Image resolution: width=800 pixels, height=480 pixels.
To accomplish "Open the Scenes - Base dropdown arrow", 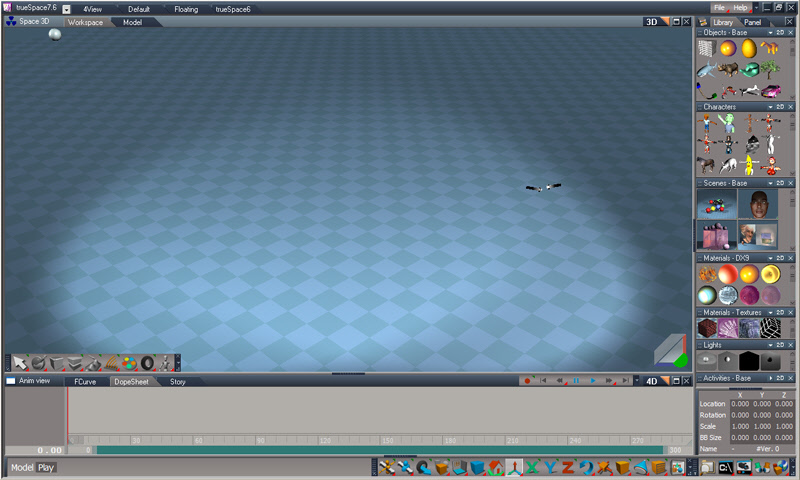I will [x=769, y=183].
